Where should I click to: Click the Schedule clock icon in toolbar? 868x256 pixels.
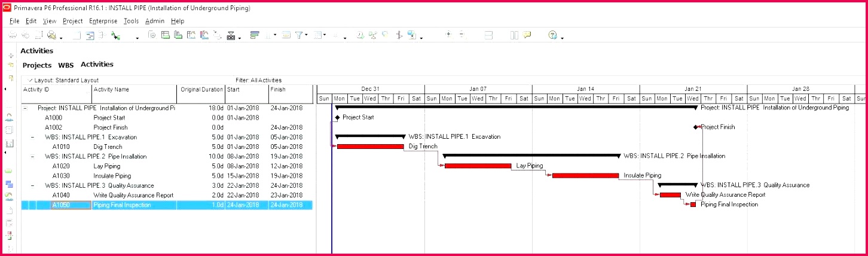[x=360, y=36]
